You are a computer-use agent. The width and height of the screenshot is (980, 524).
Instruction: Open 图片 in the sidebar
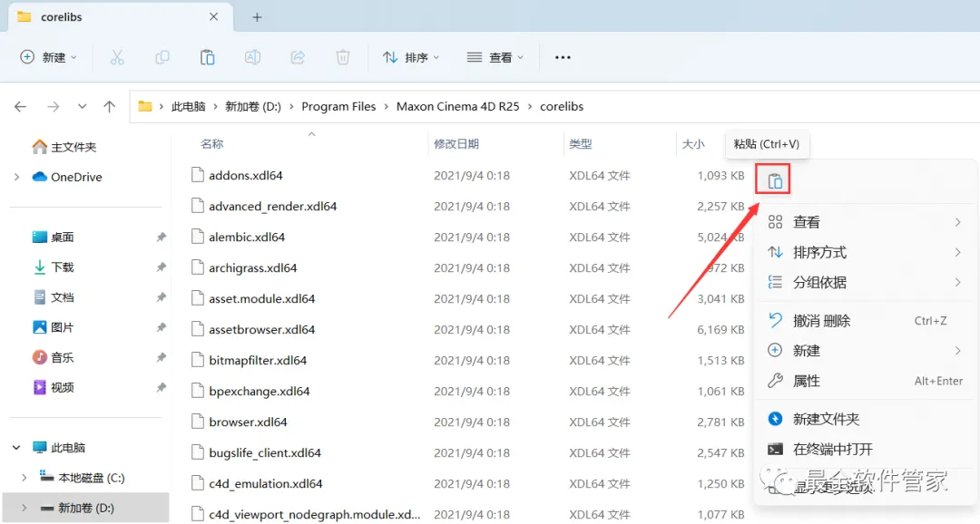[x=54, y=327]
